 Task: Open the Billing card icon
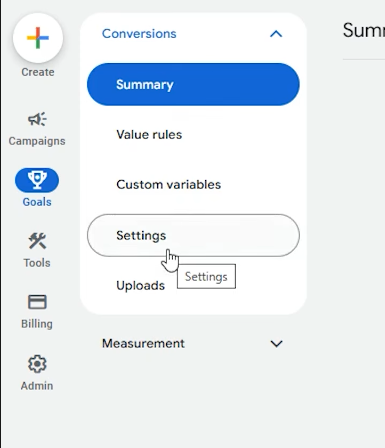click(x=37, y=302)
